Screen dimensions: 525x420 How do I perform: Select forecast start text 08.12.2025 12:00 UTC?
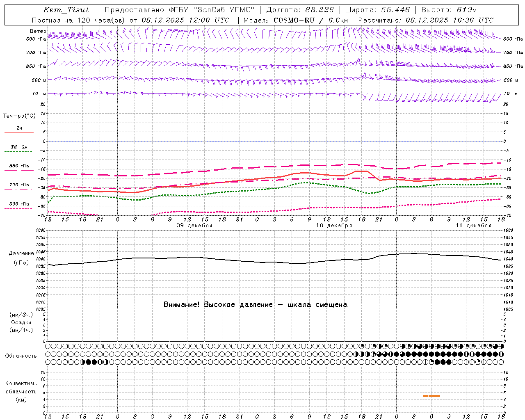click(185, 20)
